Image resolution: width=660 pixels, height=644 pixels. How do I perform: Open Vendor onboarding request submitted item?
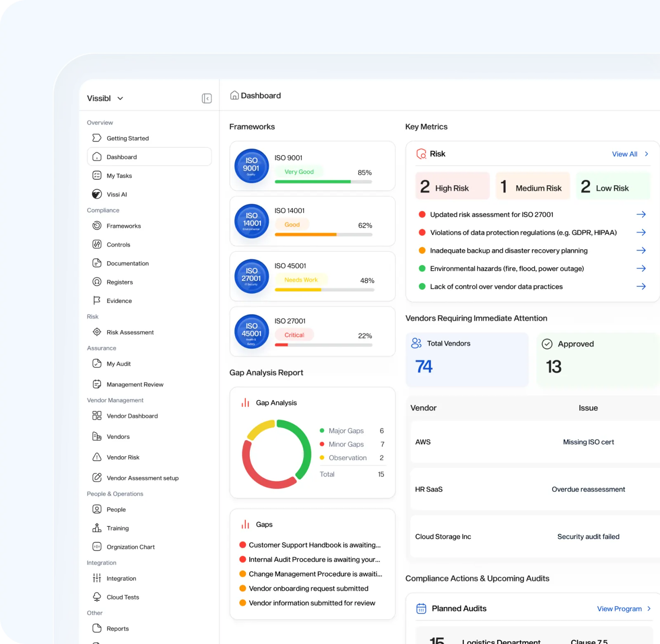pyautogui.click(x=304, y=588)
